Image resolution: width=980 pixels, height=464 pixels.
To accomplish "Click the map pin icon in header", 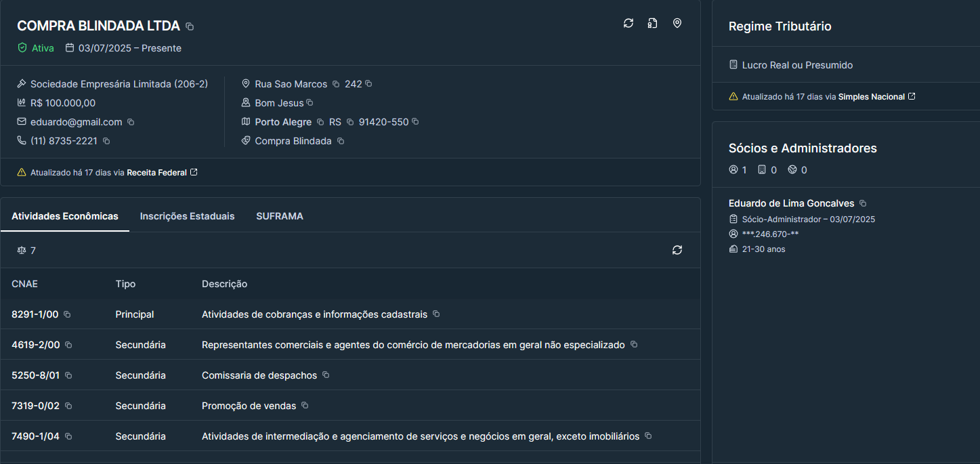I will pyautogui.click(x=677, y=23).
